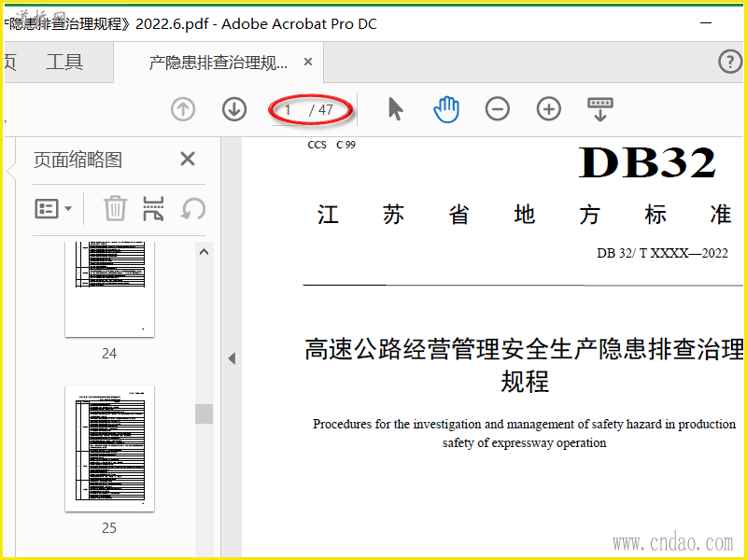
Task: Collapse navigation pane with left triangle
Action: [232, 358]
